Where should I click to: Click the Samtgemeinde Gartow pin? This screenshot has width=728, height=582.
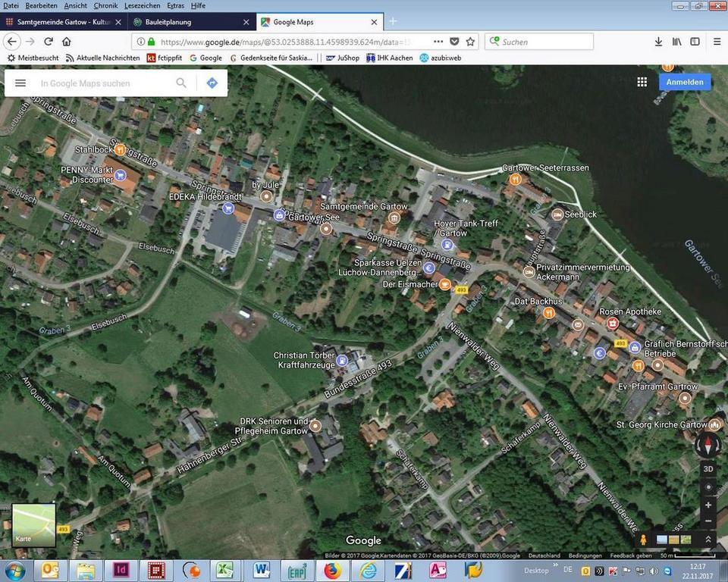tap(394, 217)
